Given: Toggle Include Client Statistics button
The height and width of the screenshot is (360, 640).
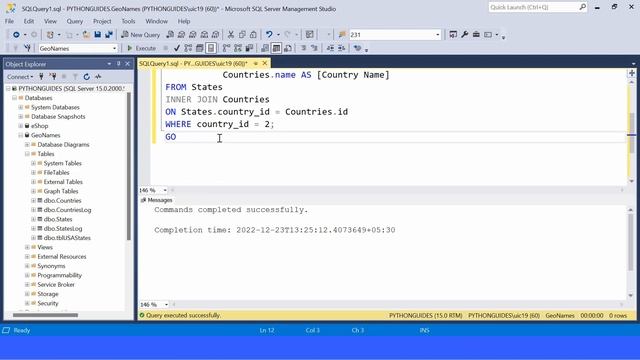Looking at the screenshot, I should point(249,48).
